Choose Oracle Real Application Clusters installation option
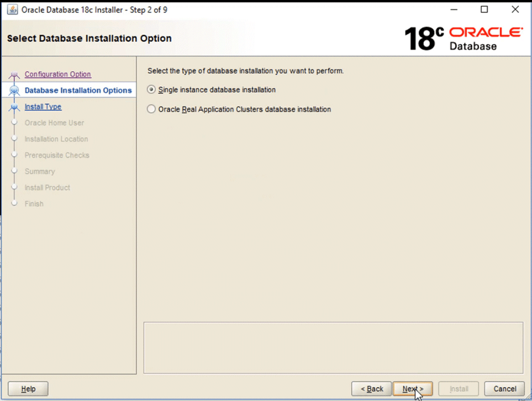Screen dimensions: 532x401 151,109
